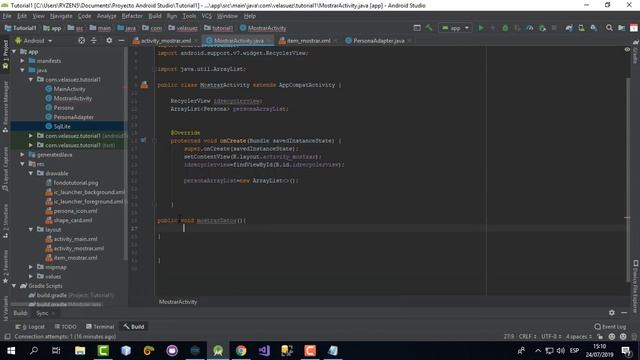Collapse the java folder node
The height and width of the screenshot is (360, 640).
pyautogui.click(x=22, y=70)
